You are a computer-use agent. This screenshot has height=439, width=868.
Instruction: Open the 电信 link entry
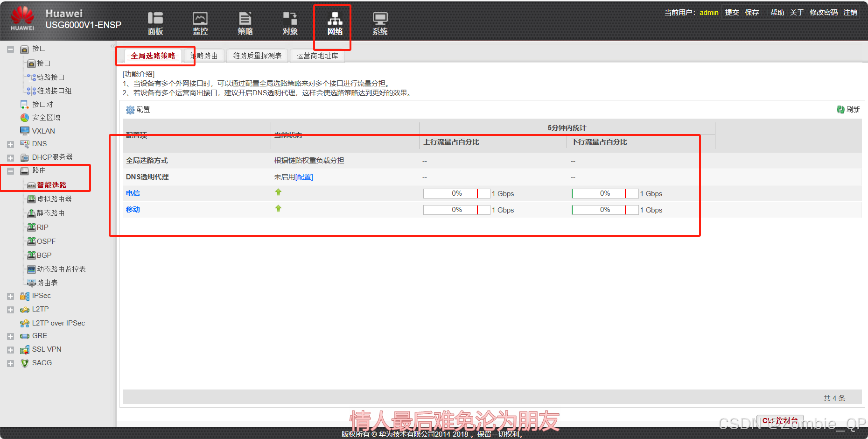click(133, 193)
